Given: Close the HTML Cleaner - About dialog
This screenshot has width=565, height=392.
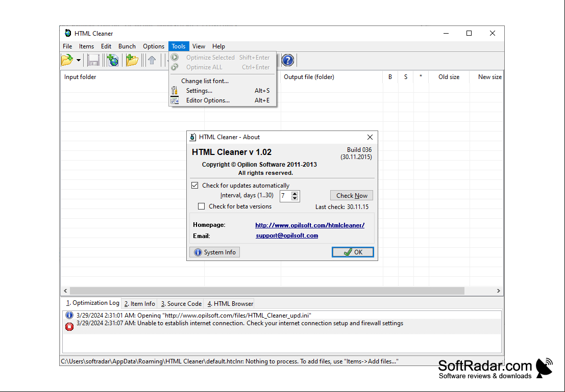Looking at the screenshot, I should [x=370, y=137].
